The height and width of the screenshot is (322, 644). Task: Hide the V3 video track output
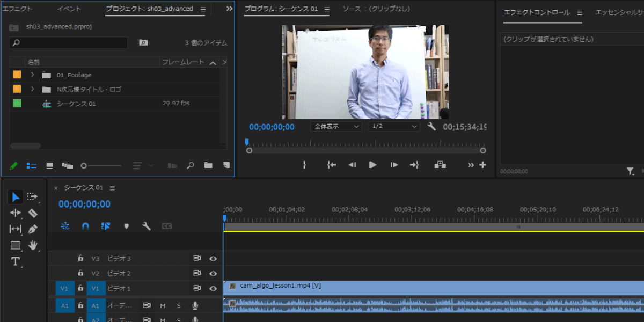coord(213,259)
